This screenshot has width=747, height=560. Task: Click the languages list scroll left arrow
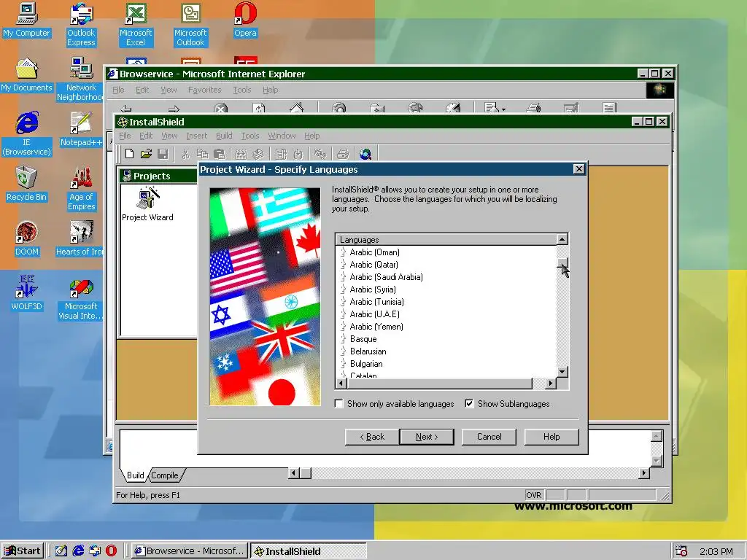[341, 383]
